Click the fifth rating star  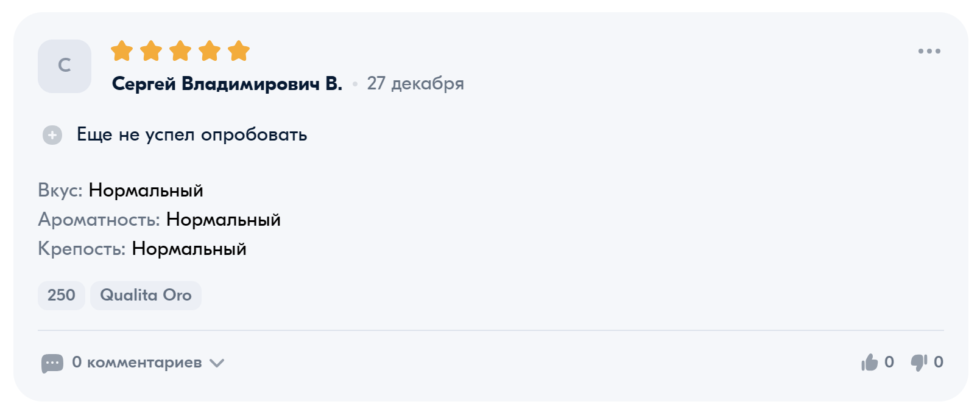(239, 51)
